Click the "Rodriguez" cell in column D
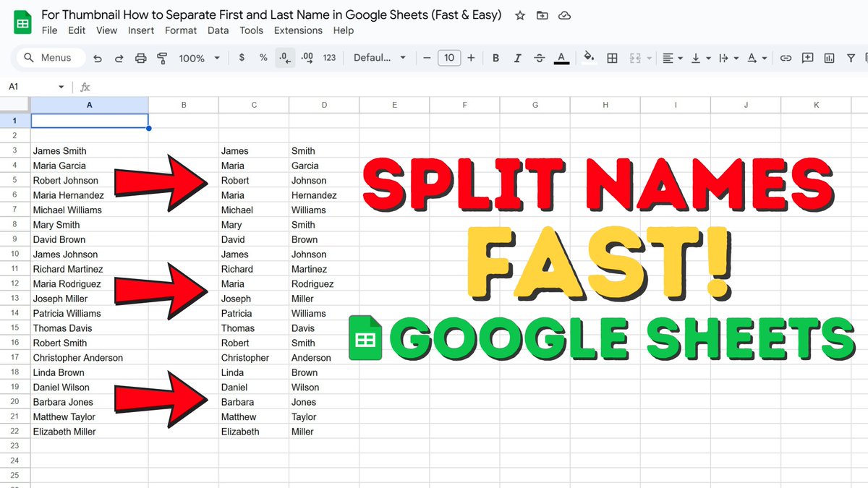This screenshot has height=488, width=868. [324, 283]
